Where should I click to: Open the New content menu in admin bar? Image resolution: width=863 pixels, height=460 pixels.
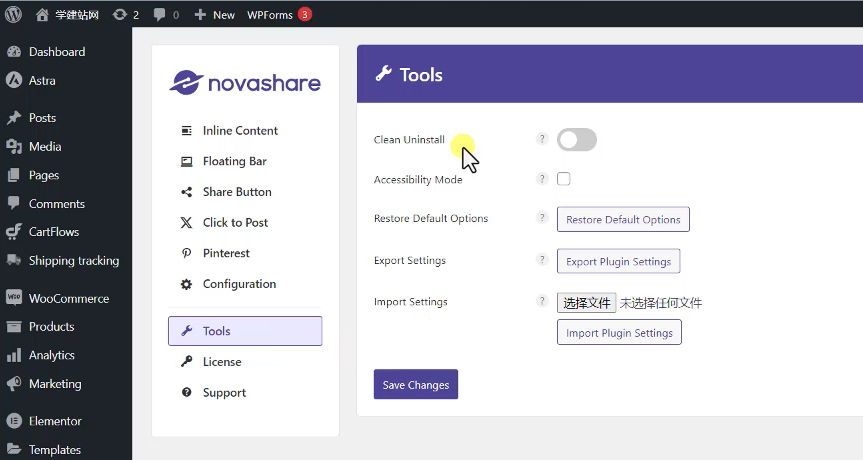pyautogui.click(x=214, y=15)
